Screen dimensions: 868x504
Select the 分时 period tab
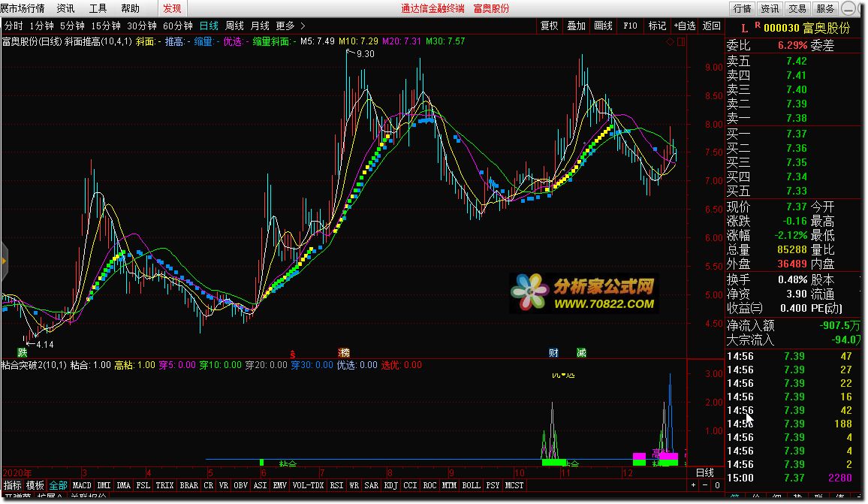(x=14, y=26)
